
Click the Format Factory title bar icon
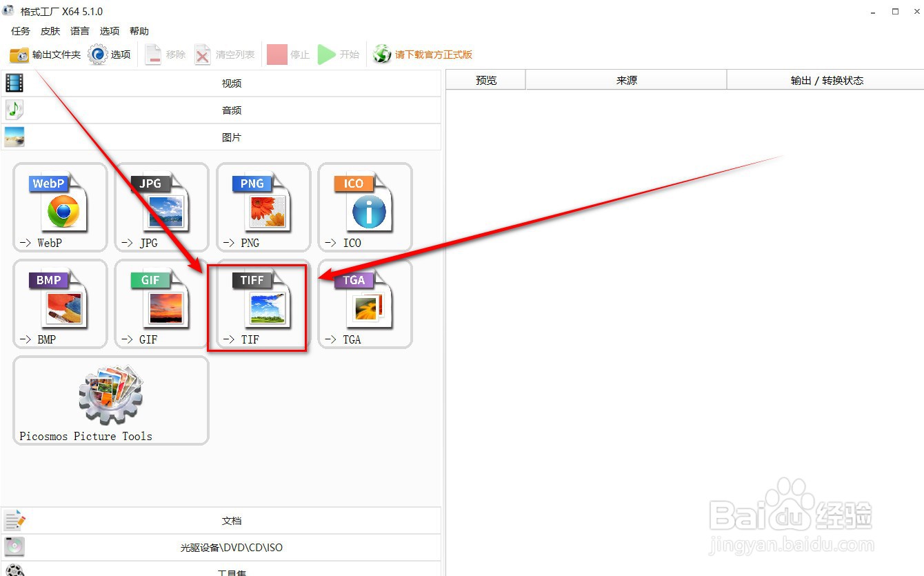click(9, 11)
